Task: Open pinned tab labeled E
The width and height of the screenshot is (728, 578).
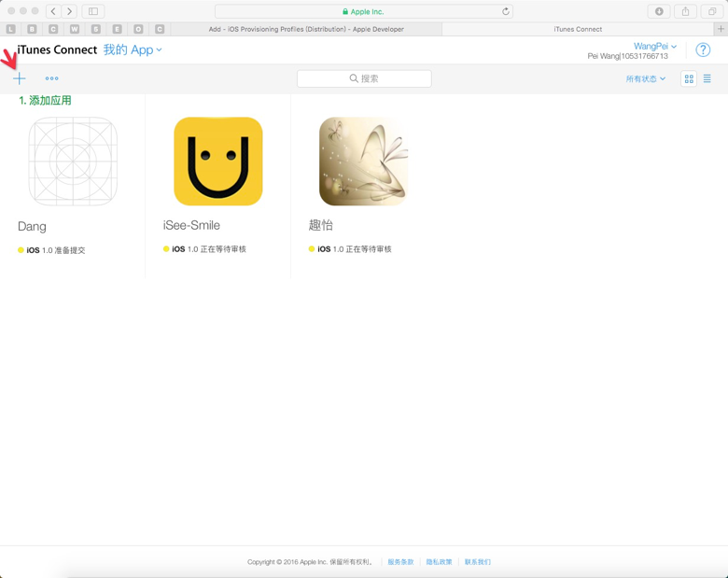Action: [117, 29]
